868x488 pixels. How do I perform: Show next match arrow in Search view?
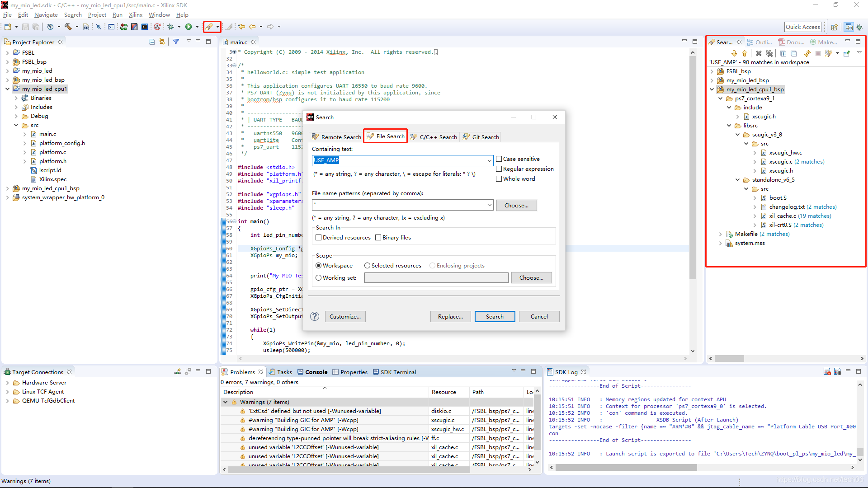[734, 53]
